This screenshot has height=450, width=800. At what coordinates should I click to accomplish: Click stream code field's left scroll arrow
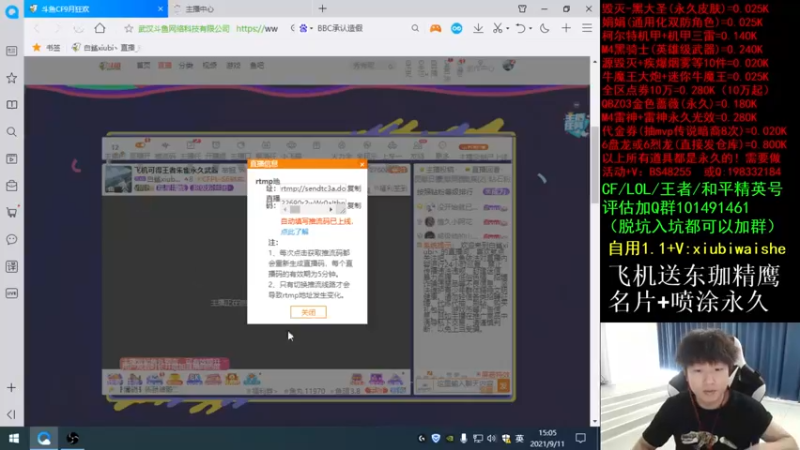pyautogui.click(x=285, y=210)
